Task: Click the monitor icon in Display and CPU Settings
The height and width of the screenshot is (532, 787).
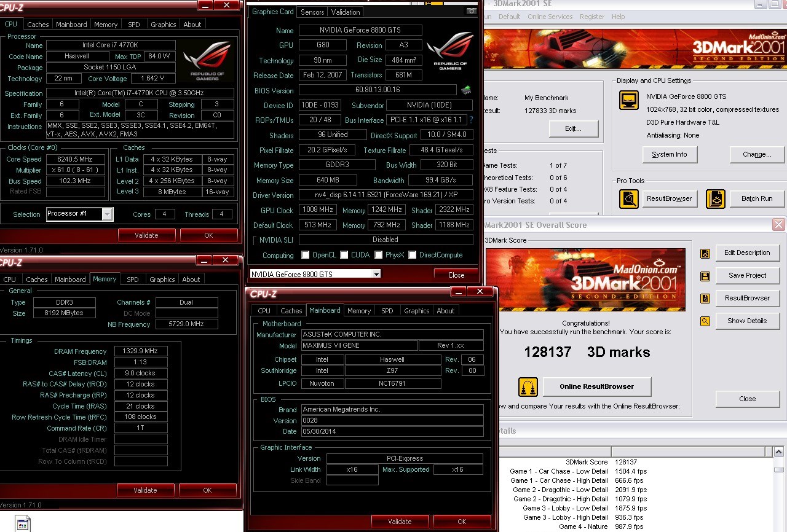Action: click(628, 101)
